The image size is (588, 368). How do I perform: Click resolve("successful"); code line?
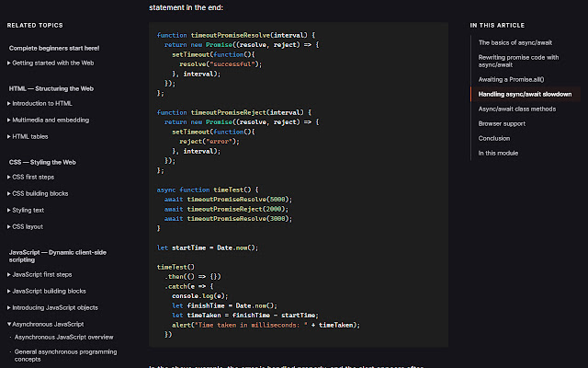point(220,64)
